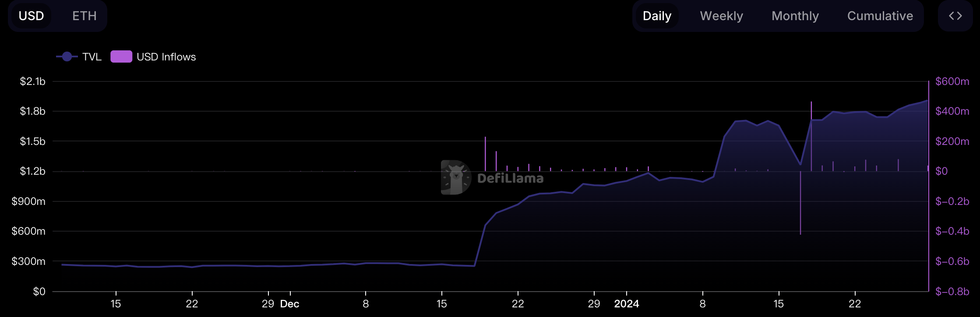The height and width of the screenshot is (317, 980).
Task: Click the $1.8b left axis label
Action: click(32, 111)
